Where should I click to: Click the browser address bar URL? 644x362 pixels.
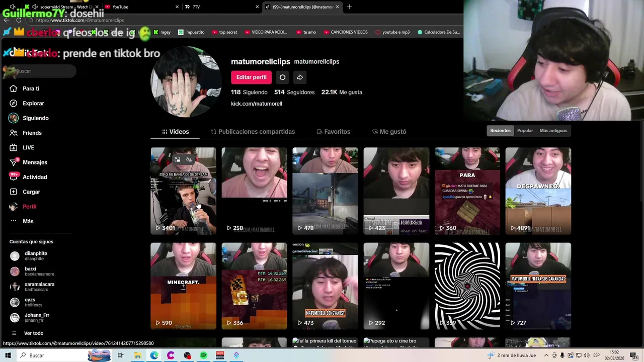click(x=79, y=20)
